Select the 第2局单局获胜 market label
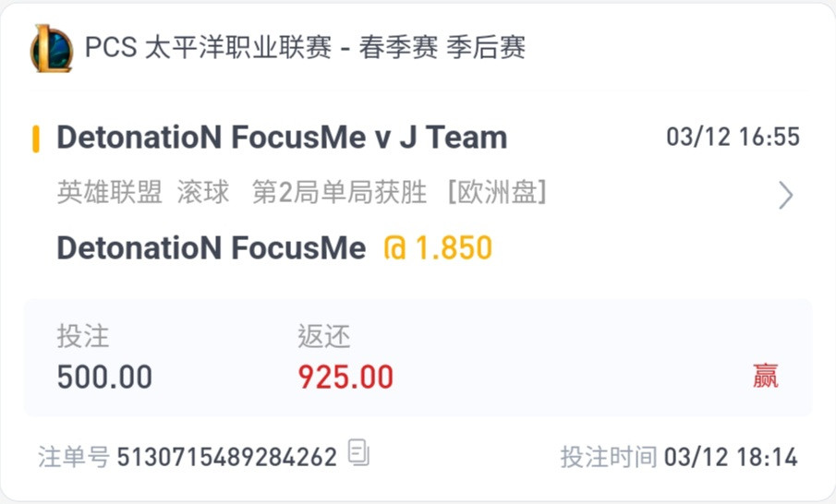The image size is (836, 504). (x=340, y=192)
